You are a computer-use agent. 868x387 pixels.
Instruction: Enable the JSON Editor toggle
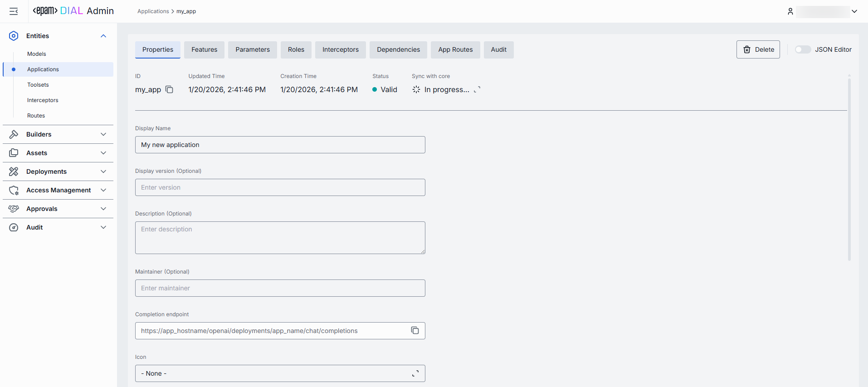802,49
